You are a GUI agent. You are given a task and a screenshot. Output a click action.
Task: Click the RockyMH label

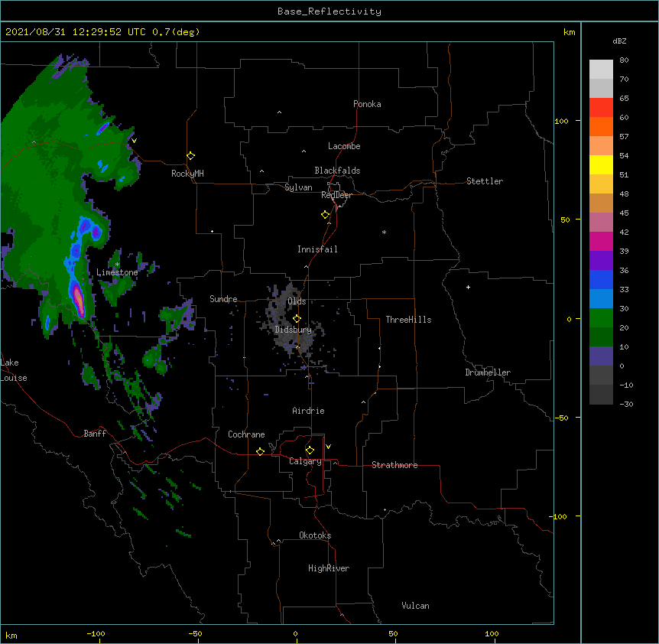(x=187, y=174)
